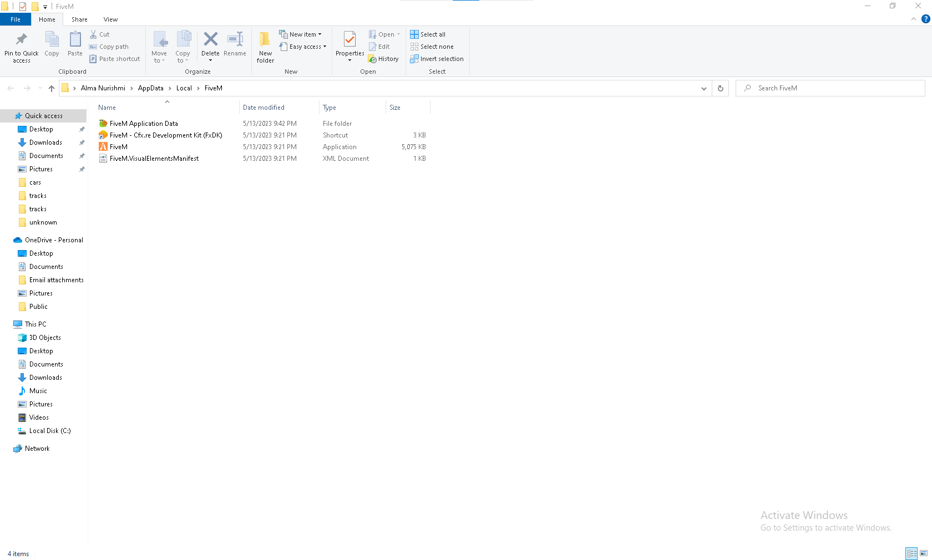932x560 pixels.
Task: Click Pin to Quick access icon
Action: 21,39
